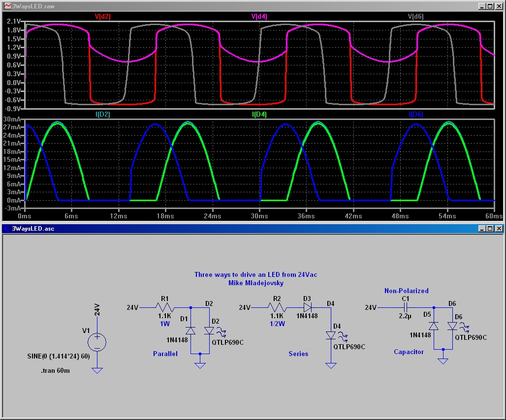Click the 3WaysLED.asc window icon
The image size is (506, 420).
[7, 229]
